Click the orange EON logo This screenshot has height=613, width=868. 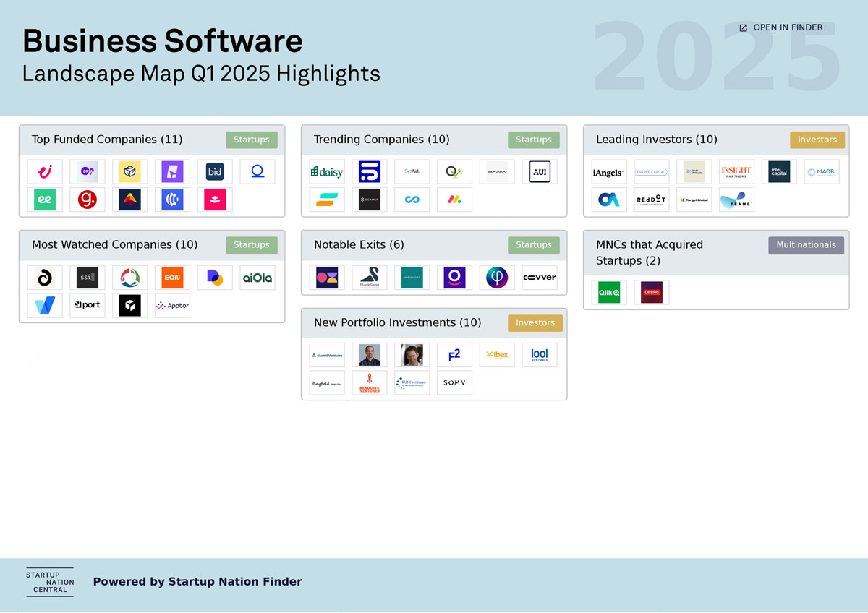click(172, 277)
